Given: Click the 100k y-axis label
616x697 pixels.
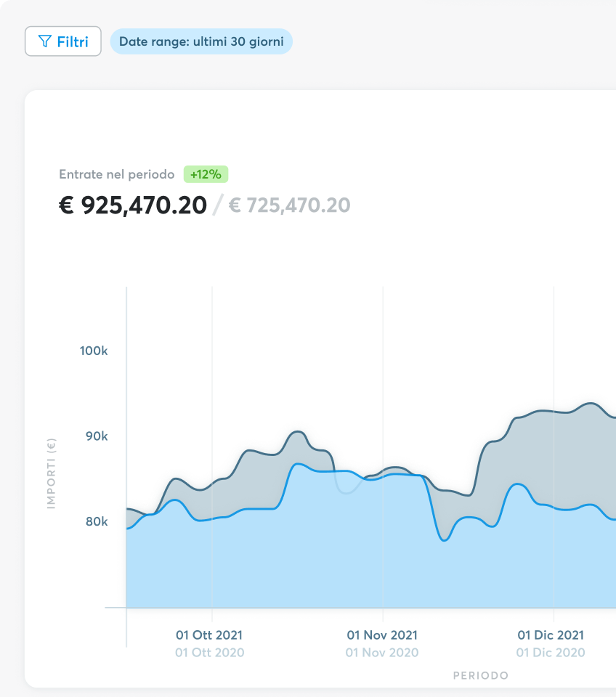Looking at the screenshot, I should coord(94,351).
